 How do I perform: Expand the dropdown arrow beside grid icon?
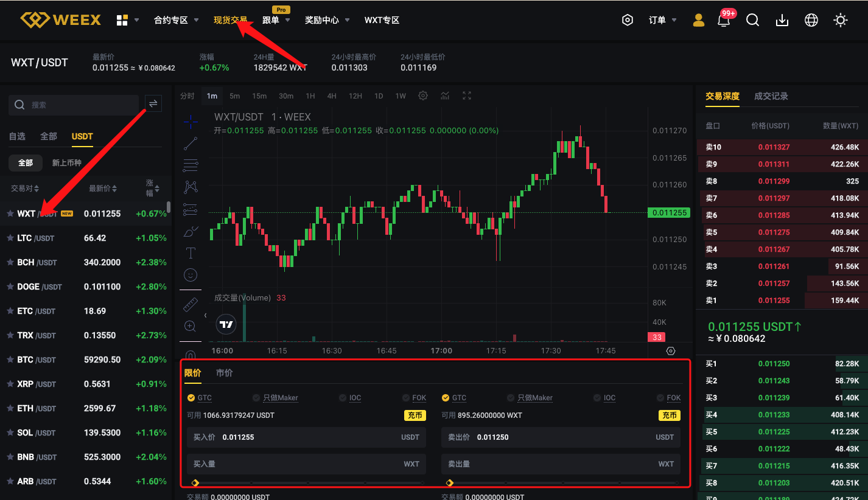(137, 20)
